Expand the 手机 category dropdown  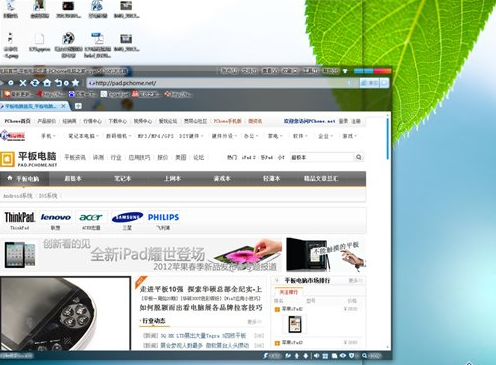(x=48, y=136)
